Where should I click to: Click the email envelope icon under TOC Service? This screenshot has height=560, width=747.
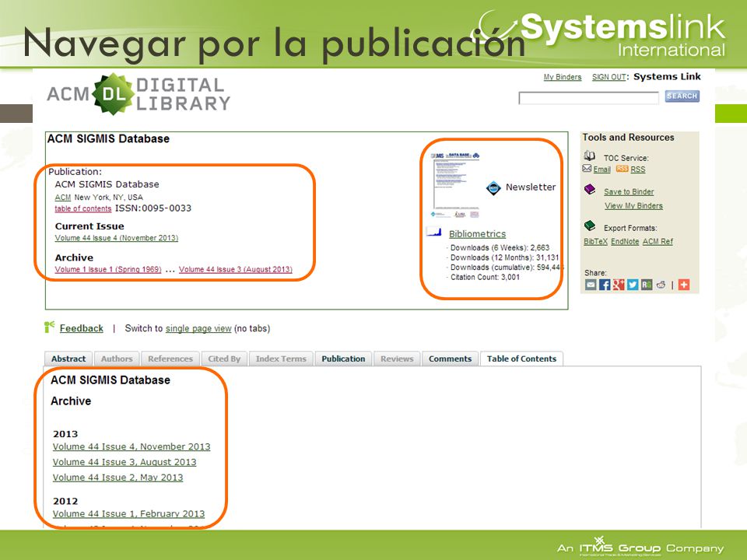point(587,169)
